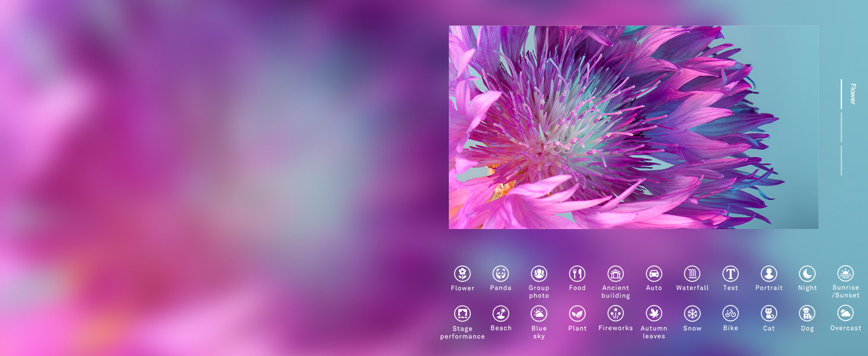Choose the Snow snowflake icon
Viewport: 868px width, 356px height.
pos(692,314)
